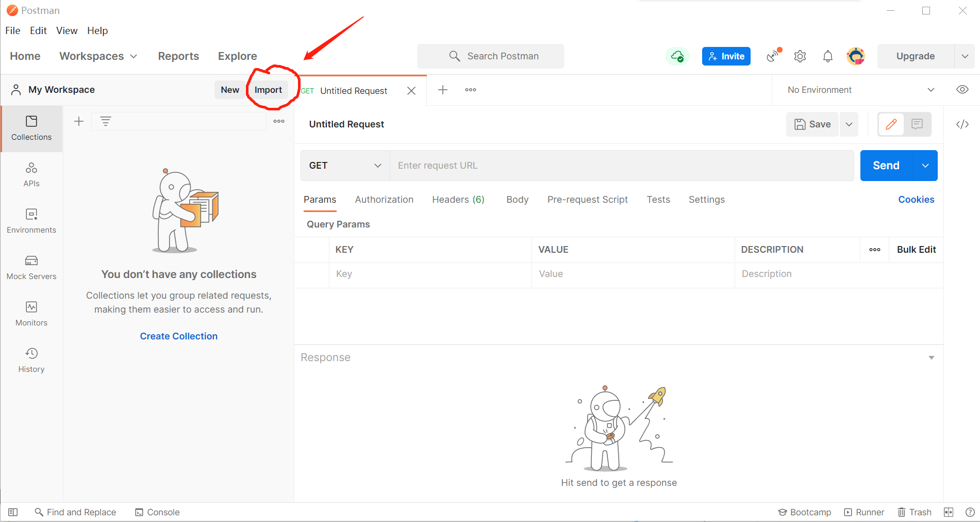Click the Value cell in query params
This screenshot has width=980, height=522.
coord(633,274)
